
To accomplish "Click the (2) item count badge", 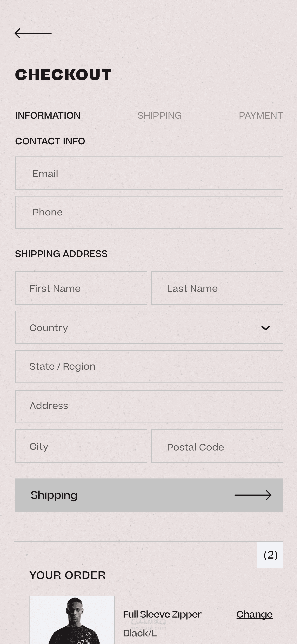I will pyautogui.click(x=270, y=555).
